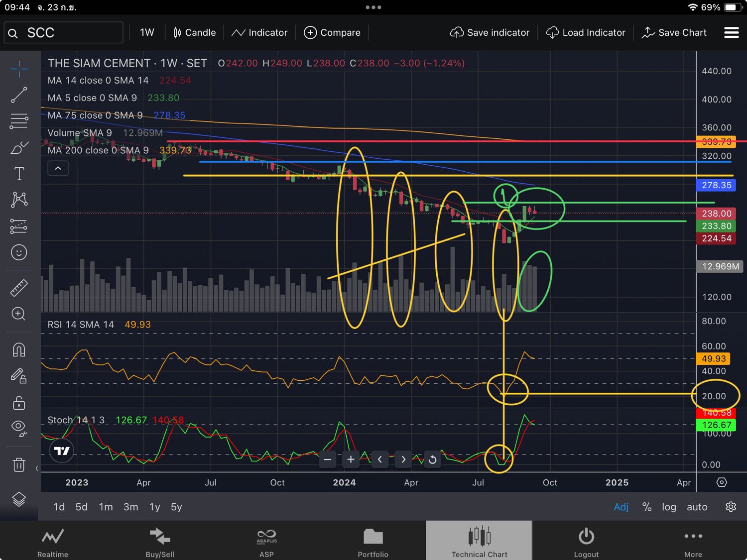Open the 1W interval selector
The height and width of the screenshot is (560, 747).
[x=147, y=32]
